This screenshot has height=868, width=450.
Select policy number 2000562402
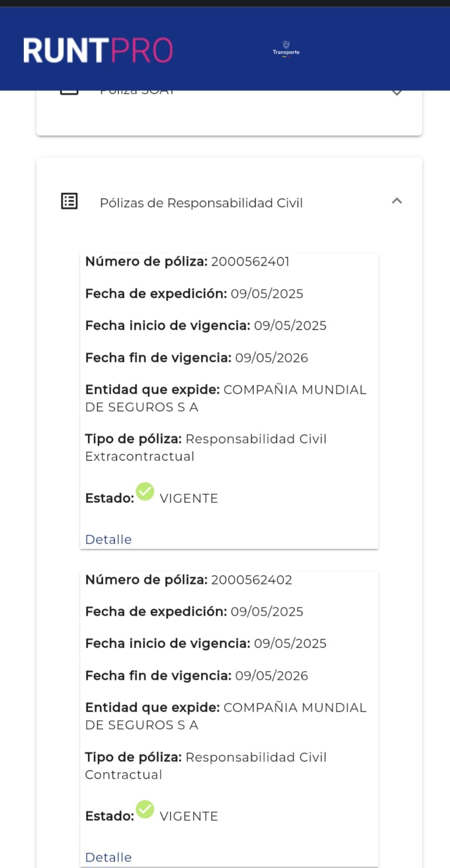point(251,579)
